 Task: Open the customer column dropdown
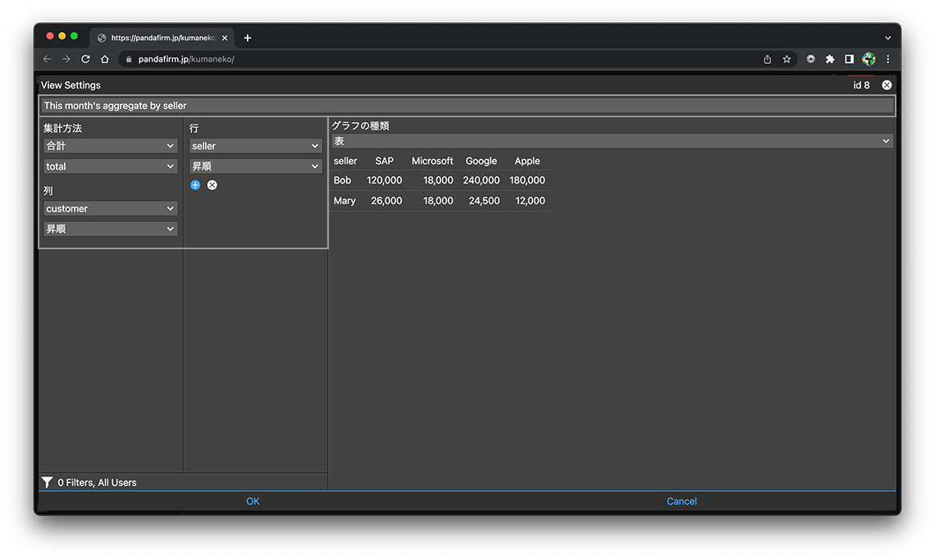tap(111, 209)
